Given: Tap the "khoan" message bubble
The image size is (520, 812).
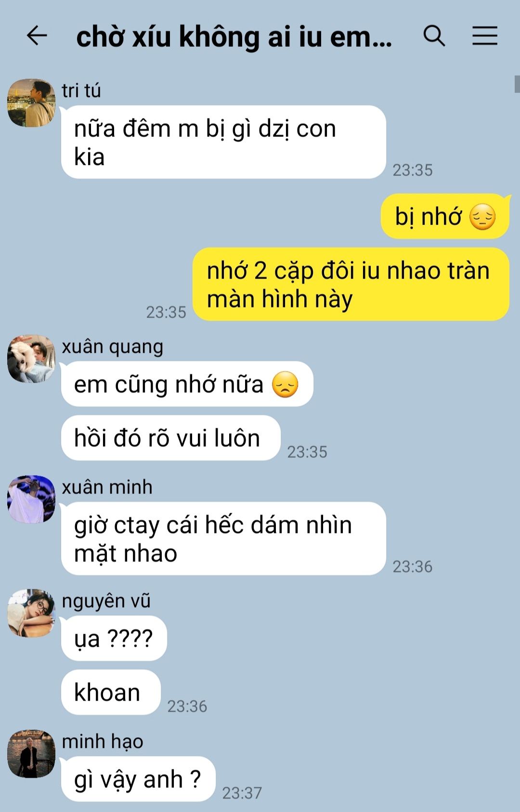Looking at the screenshot, I should click(x=111, y=692).
